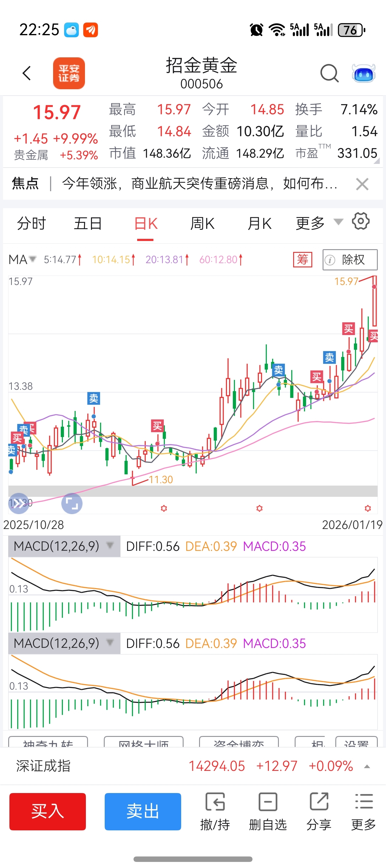386x868 pixels.
Task: Tap the alarm clock status icon
Action: tap(256, 30)
